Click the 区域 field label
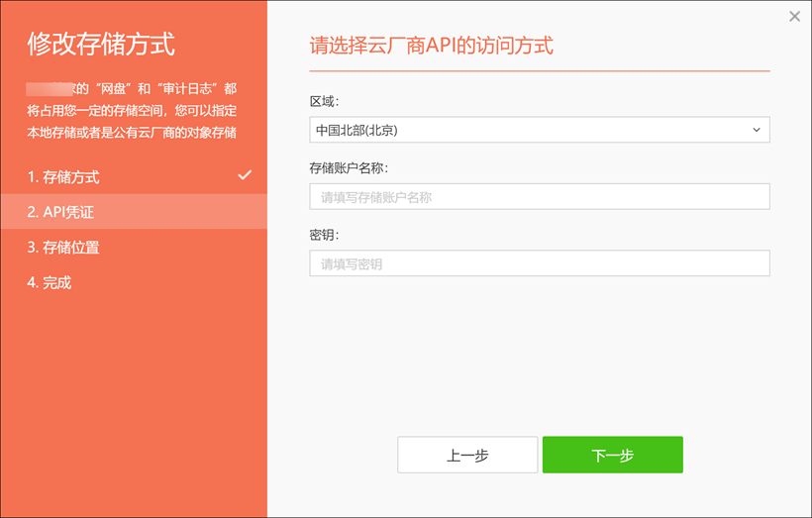The height and width of the screenshot is (518, 812). tap(324, 101)
